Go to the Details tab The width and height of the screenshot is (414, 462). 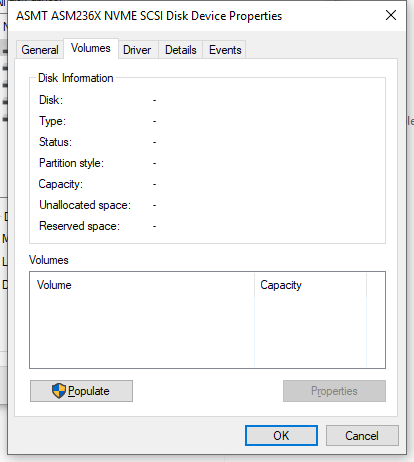pyautogui.click(x=181, y=50)
